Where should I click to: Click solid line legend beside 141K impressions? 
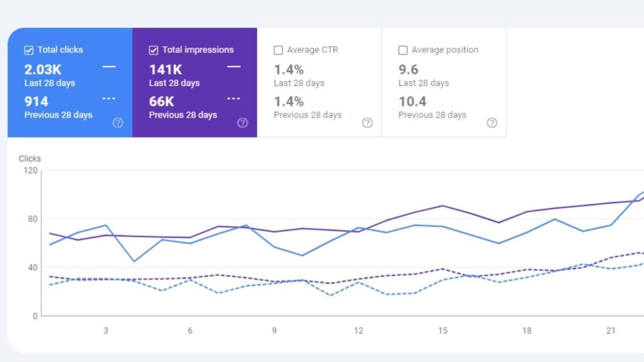click(233, 67)
